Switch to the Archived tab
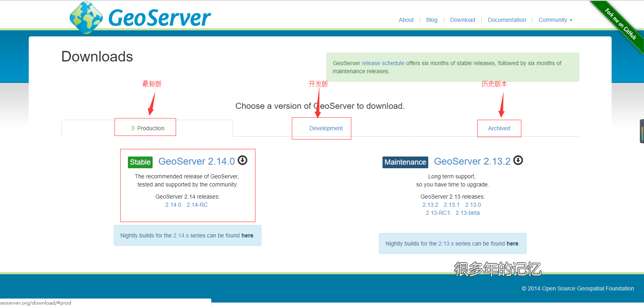This screenshot has height=307, width=644. coord(499,128)
